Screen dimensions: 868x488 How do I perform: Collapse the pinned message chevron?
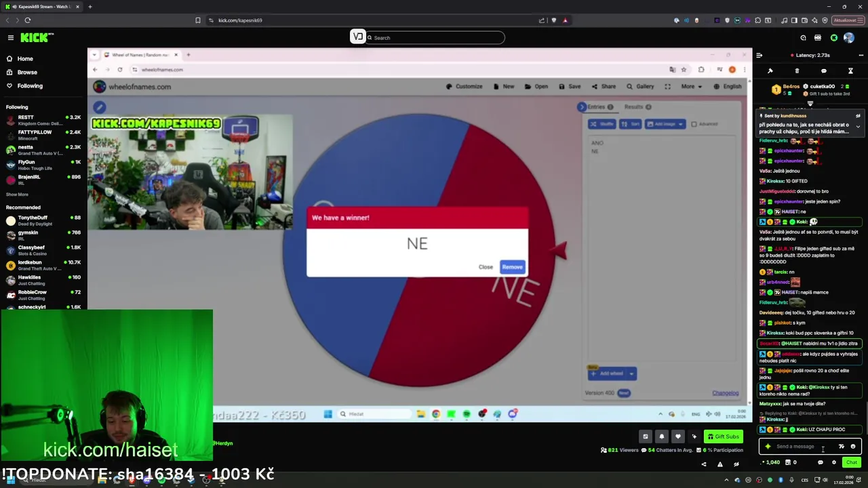(x=858, y=126)
